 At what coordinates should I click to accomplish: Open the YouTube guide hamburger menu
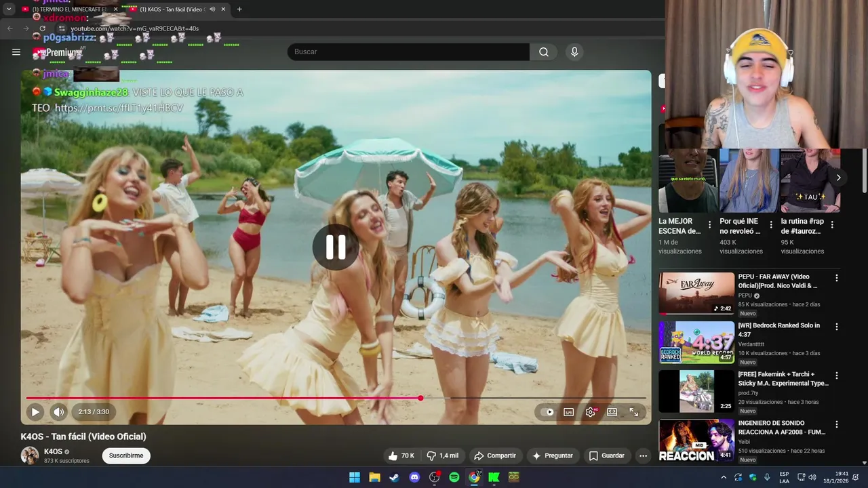click(x=16, y=52)
